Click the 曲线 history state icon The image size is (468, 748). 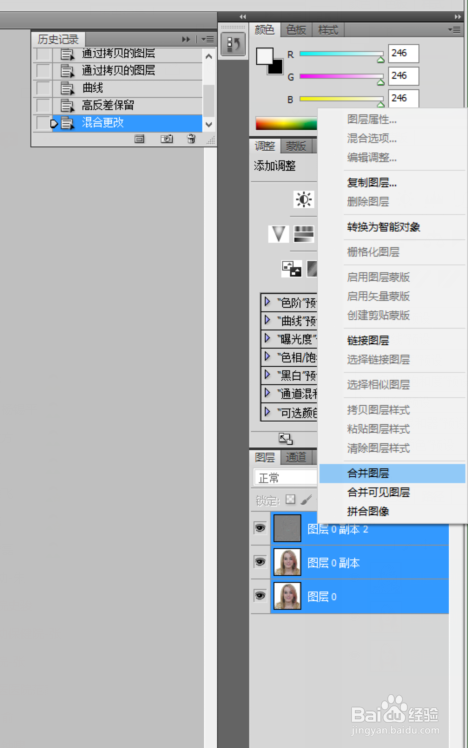(67, 88)
